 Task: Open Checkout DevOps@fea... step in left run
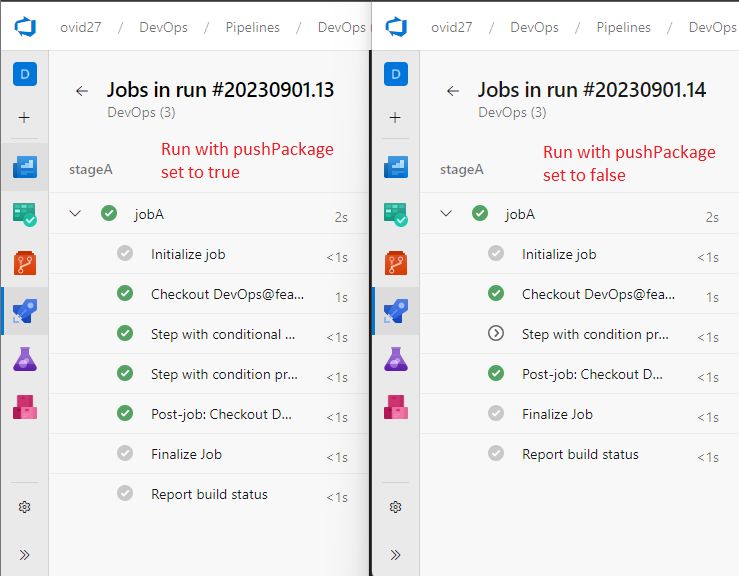(209, 294)
